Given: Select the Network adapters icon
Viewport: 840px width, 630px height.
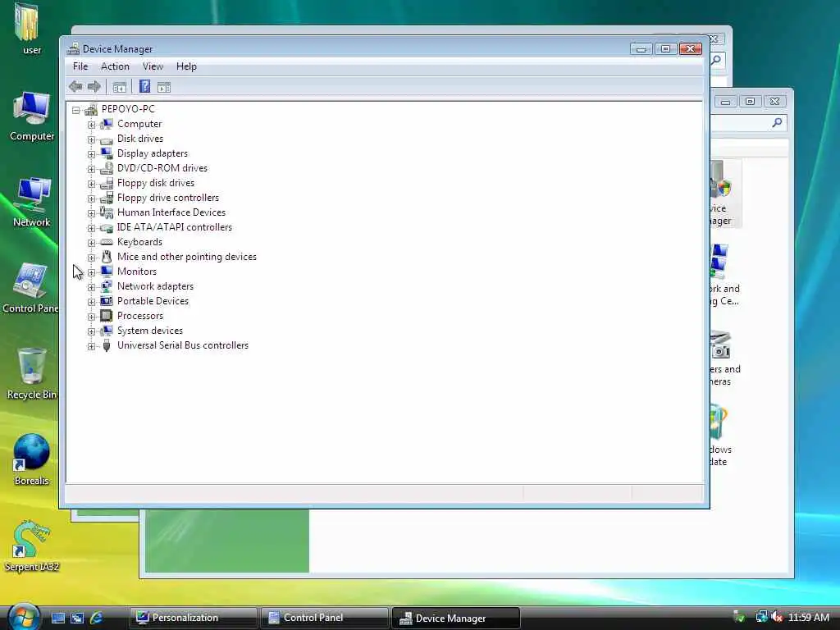Looking at the screenshot, I should click(x=107, y=286).
